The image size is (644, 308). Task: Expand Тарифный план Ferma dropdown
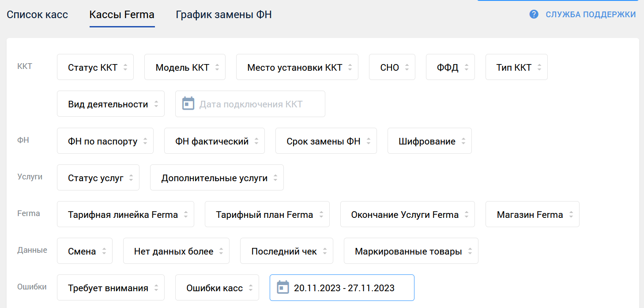(267, 214)
